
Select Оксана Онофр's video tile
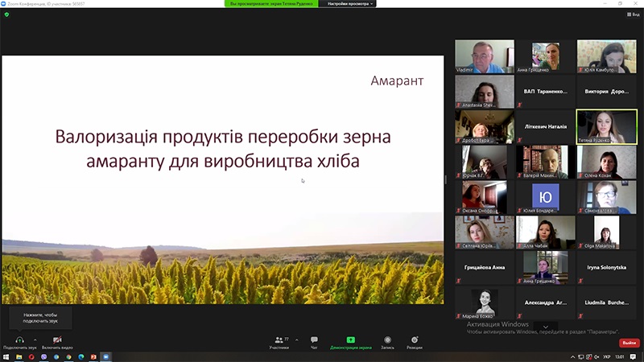tap(485, 197)
